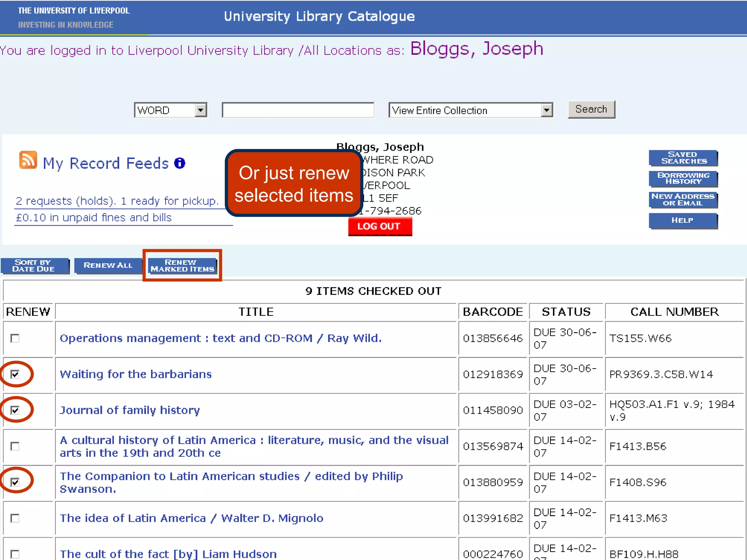
Task: Tick renew box for The idea of Latin America
Action: (15, 518)
